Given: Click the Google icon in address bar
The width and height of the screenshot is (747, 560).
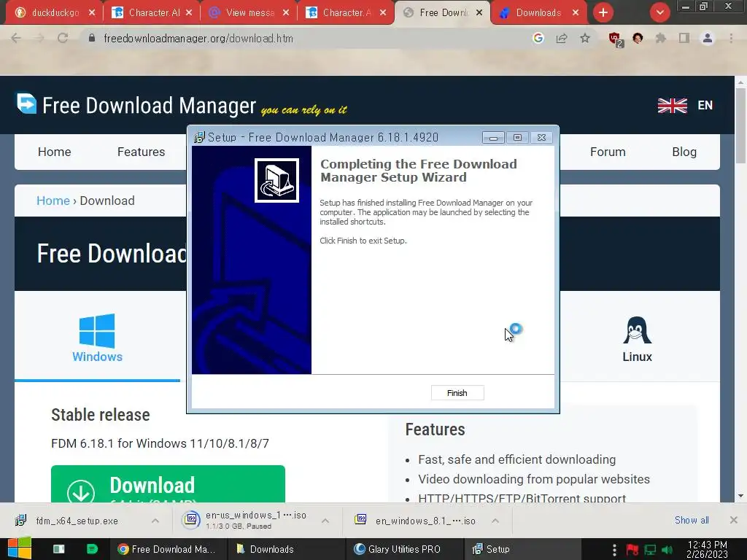Looking at the screenshot, I should 538,39.
